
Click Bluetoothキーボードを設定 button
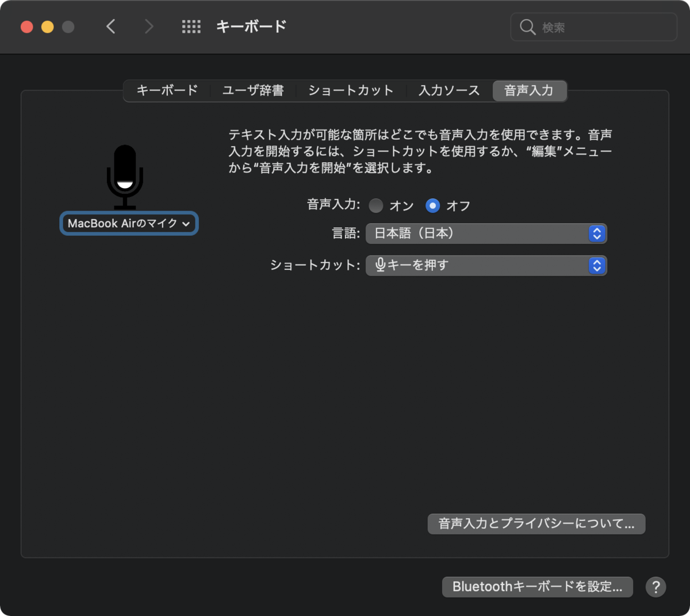tap(536, 587)
